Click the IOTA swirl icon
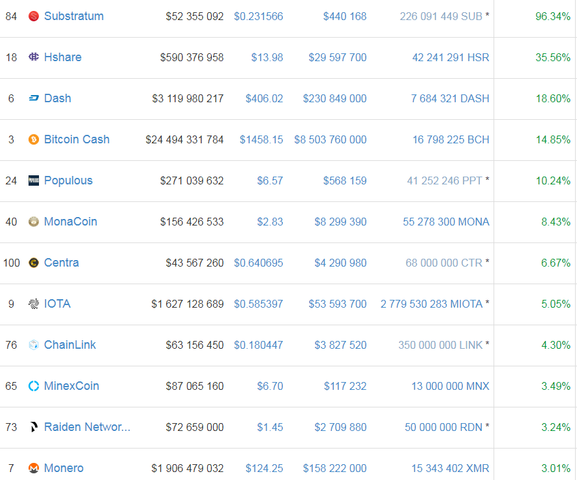Image resolution: width=577 pixels, height=480 pixels. point(33,304)
